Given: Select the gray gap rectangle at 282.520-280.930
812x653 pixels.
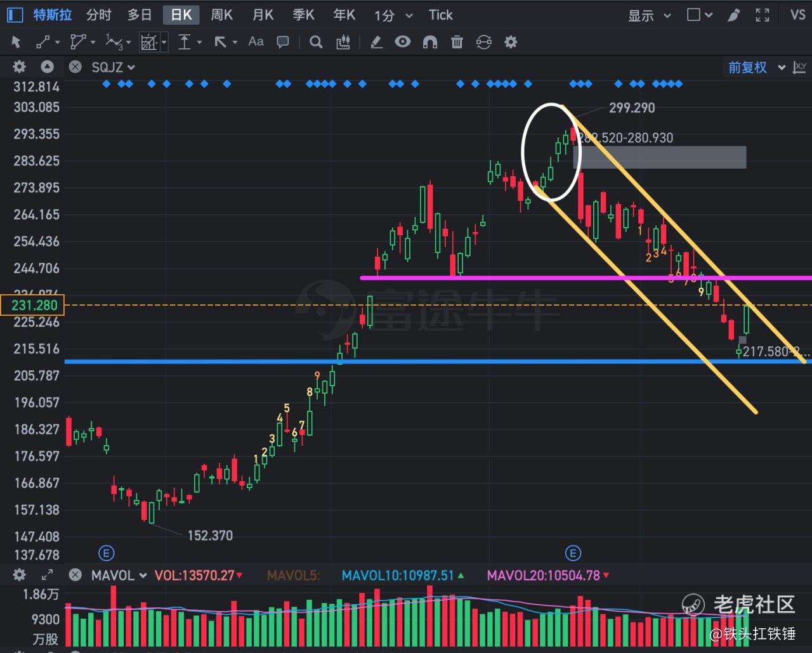Looking at the screenshot, I should pos(660,157).
